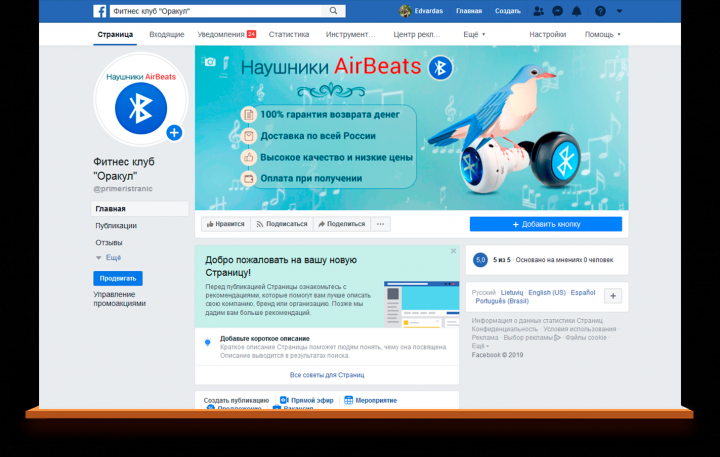
Task: Close the welcome card with X
Action: click(453, 251)
